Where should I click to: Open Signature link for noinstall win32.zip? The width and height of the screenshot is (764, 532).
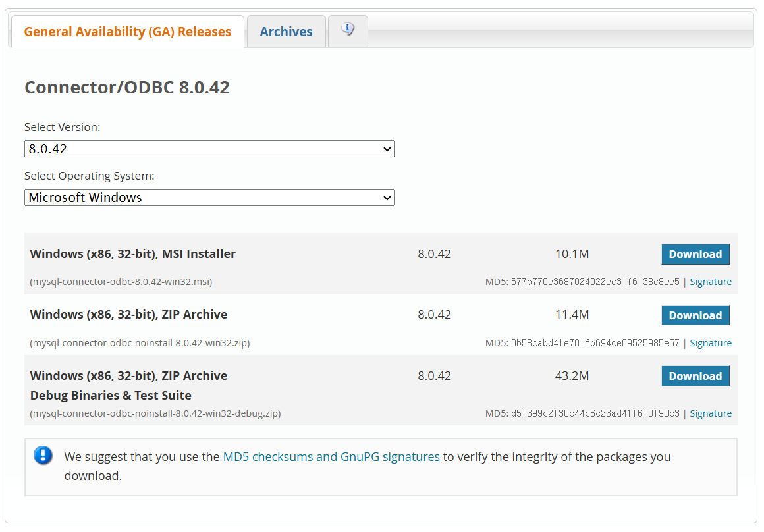[711, 343]
